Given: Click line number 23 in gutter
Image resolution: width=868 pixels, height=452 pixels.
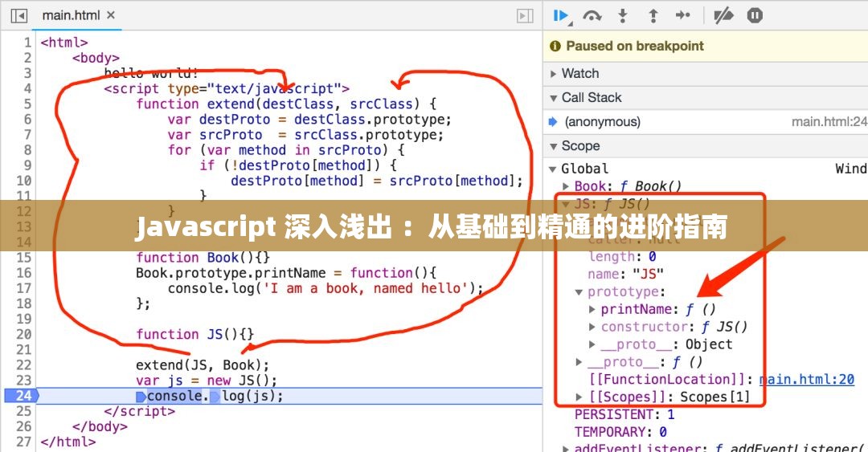Looking at the screenshot, I should click(24, 381).
